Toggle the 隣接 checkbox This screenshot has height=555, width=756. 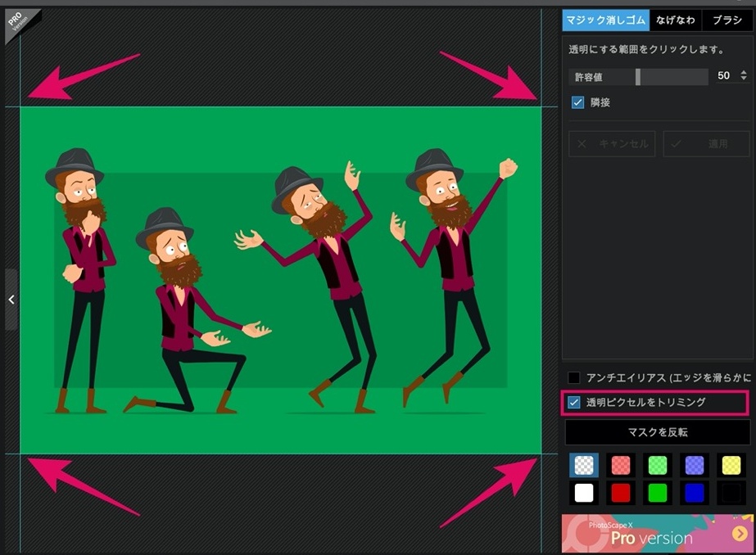coord(577,102)
